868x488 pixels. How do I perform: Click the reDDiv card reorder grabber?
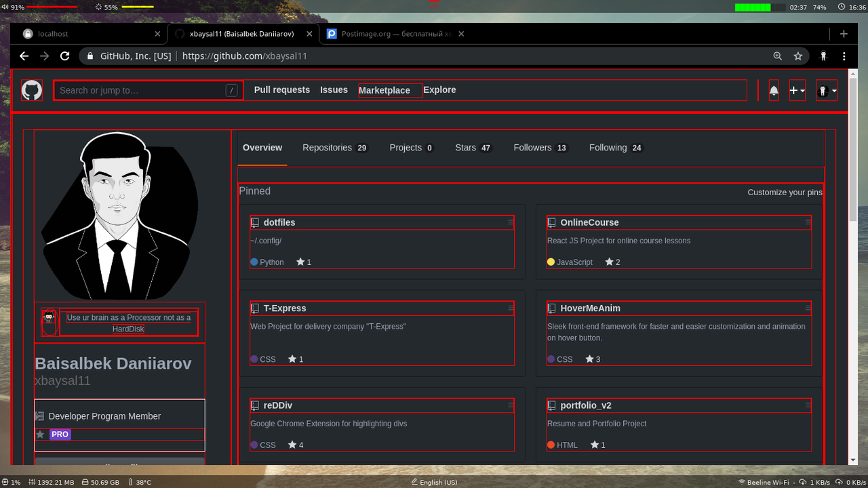tap(511, 405)
